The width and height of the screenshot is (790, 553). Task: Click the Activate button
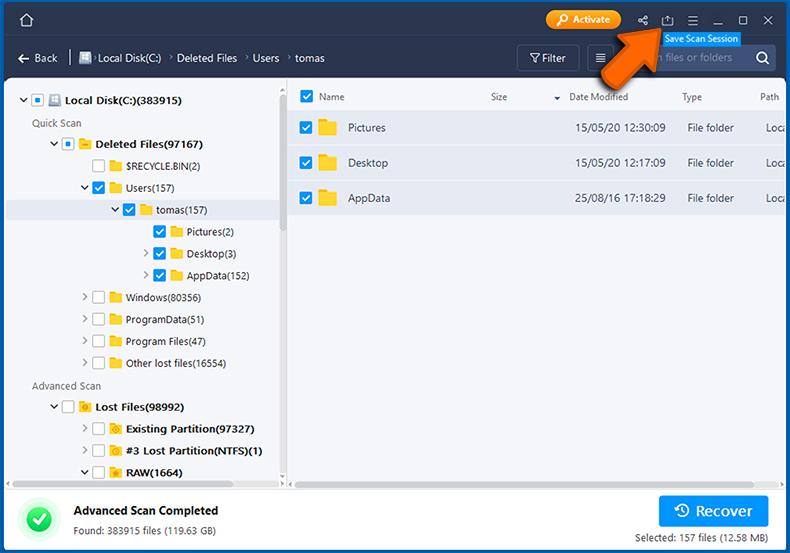pos(583,20)
